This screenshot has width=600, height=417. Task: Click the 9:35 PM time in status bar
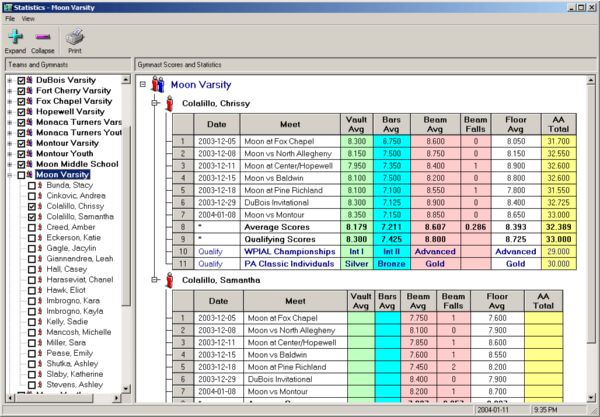point(545,410)
